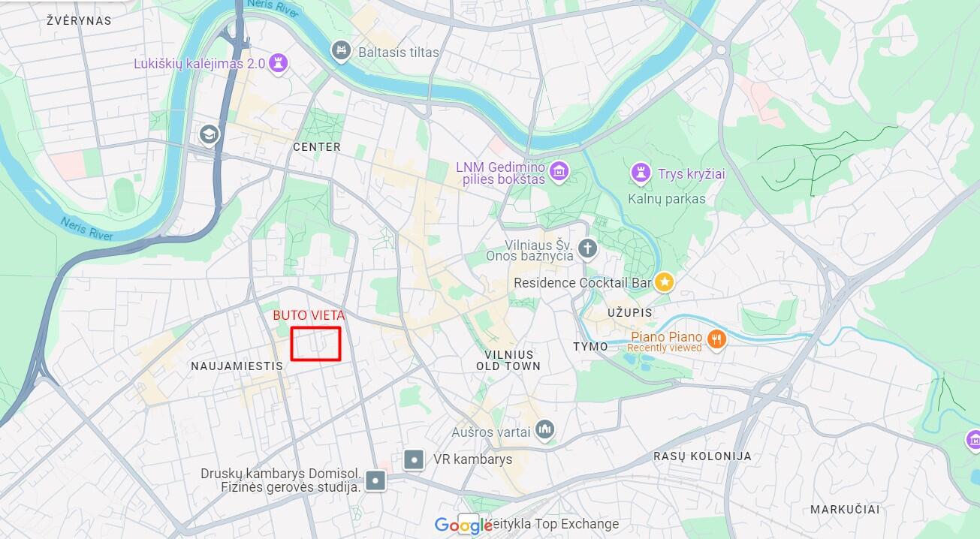980x539 pixels.
Task: Open the LNM Gedimino pilies bokštas museum marker
Action: [x=557, y=172]
